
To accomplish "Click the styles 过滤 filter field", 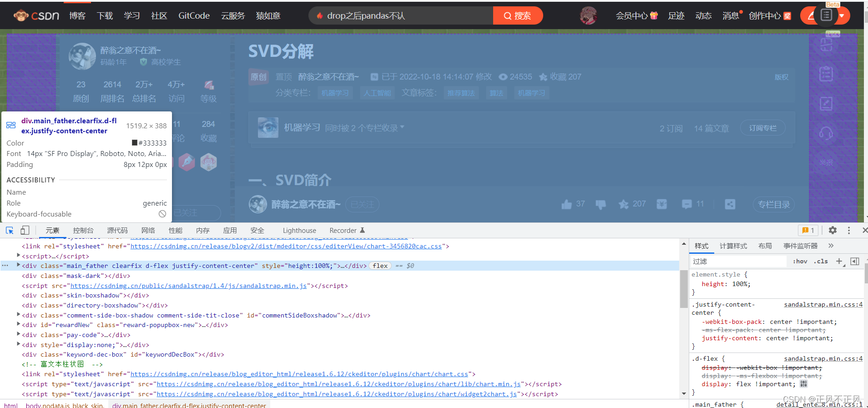I will 739,262.
